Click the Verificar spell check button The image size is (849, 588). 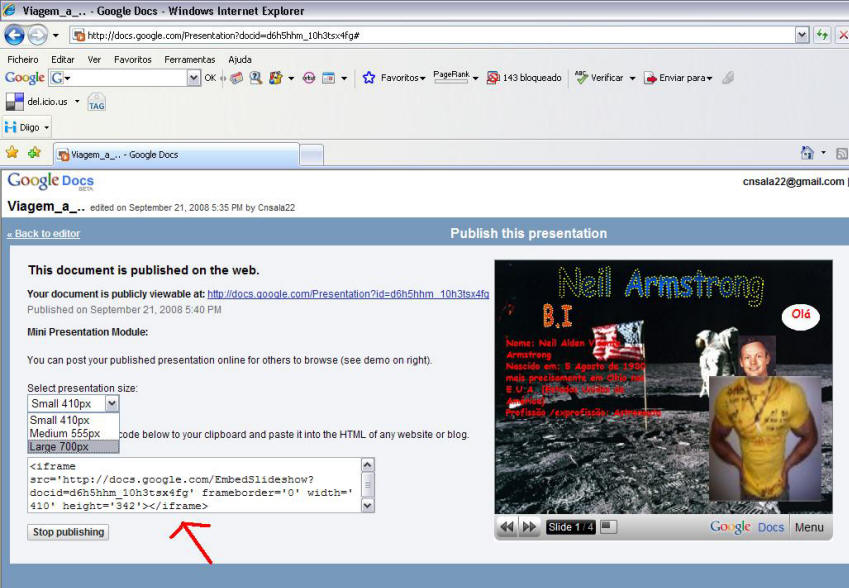click(x=600, y=78)
